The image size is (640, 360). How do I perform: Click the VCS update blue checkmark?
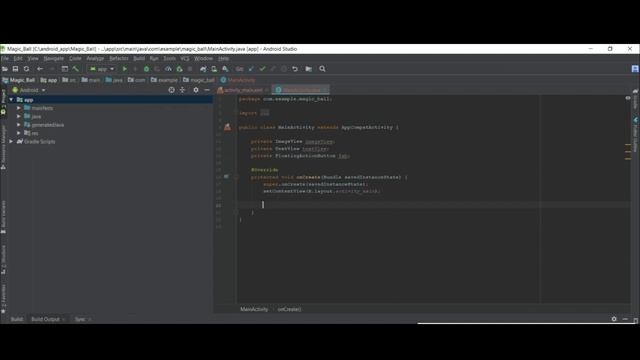pyautogui.click(x=251, y=69)
